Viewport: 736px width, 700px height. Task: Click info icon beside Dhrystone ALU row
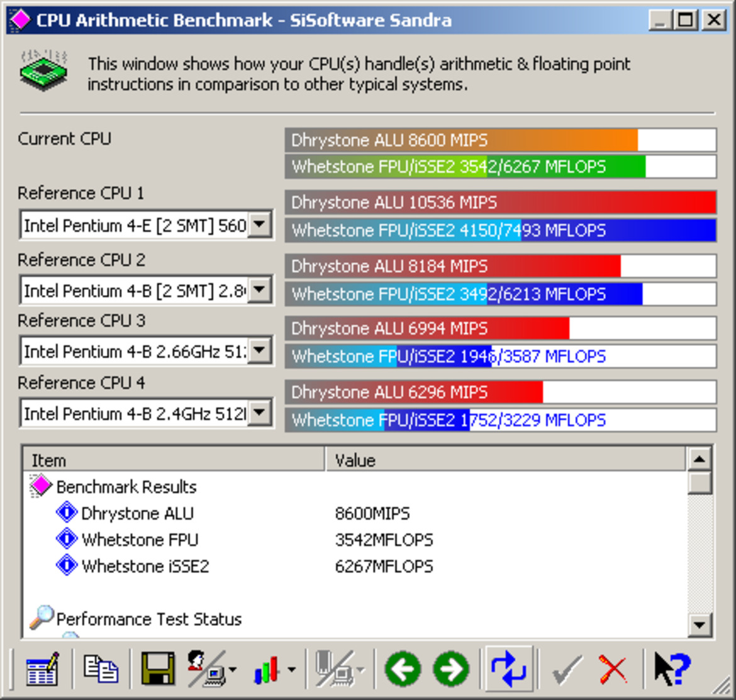(66, 513)
